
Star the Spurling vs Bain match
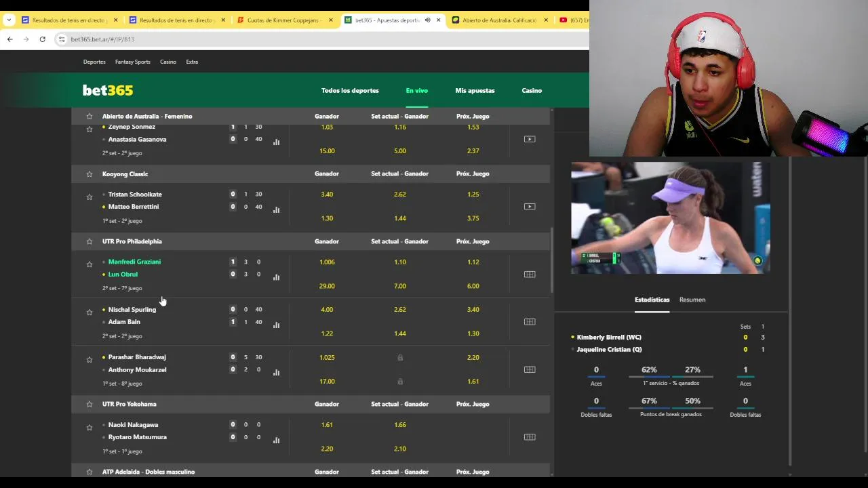coord(89,312)
